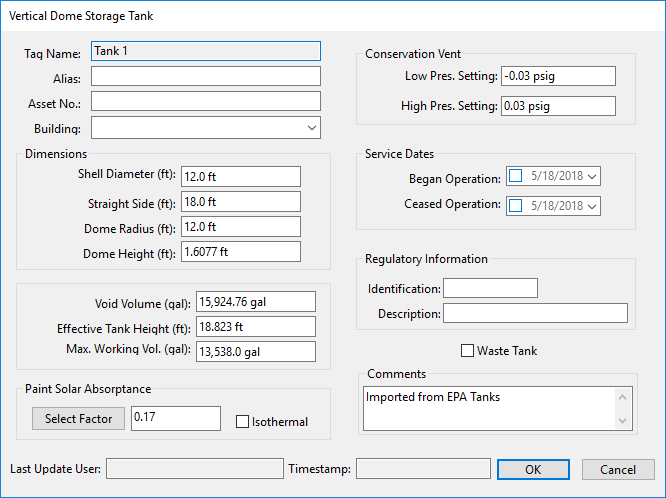Open the Building dropdown list
Image resolution: width=666 pixels, height=498 pixels.
312,127
